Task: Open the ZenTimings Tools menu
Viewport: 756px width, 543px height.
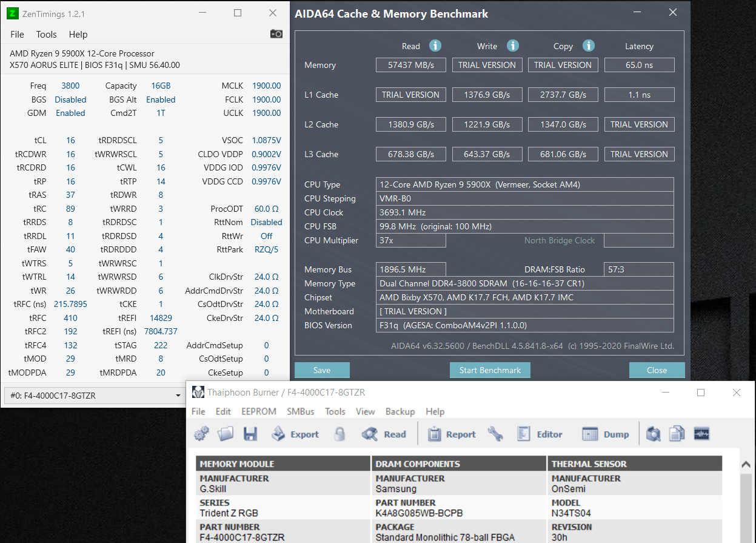Action: [46, 35]
